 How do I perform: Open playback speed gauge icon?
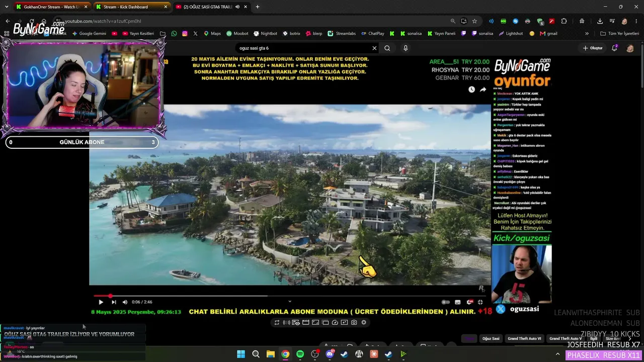335,322
